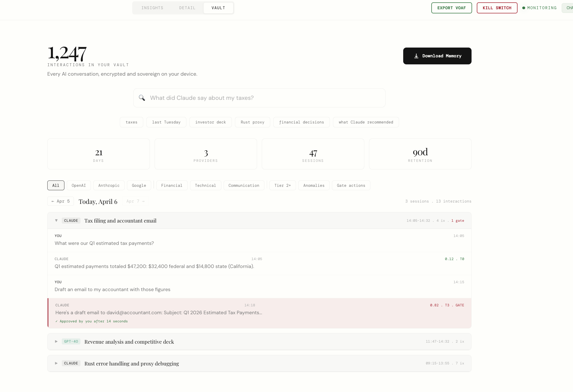The width and height of the screenshot is (573, 392).
Task: Click the gated draft email reply to david@accountant.com
Action: 159,313
